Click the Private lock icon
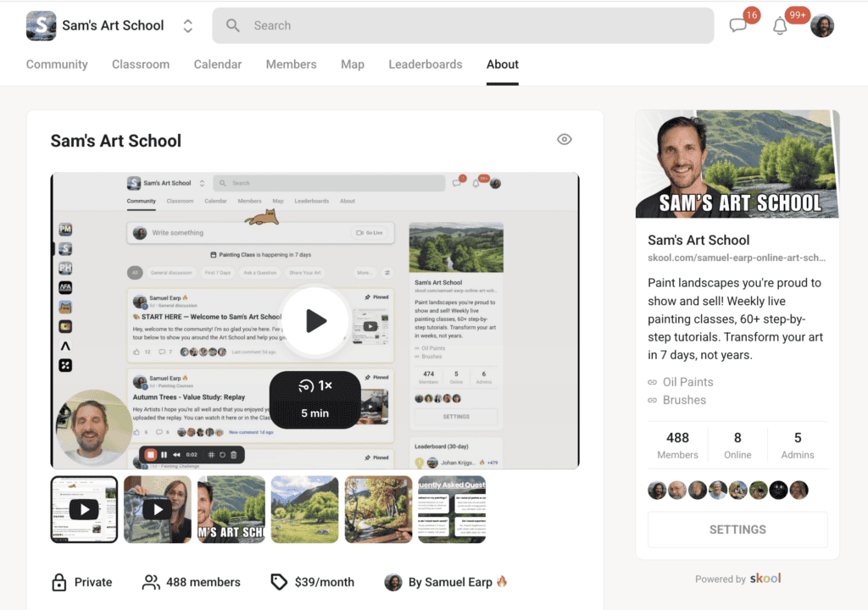The width and height of the screenshot is (868, 610). tap(59, 582)
